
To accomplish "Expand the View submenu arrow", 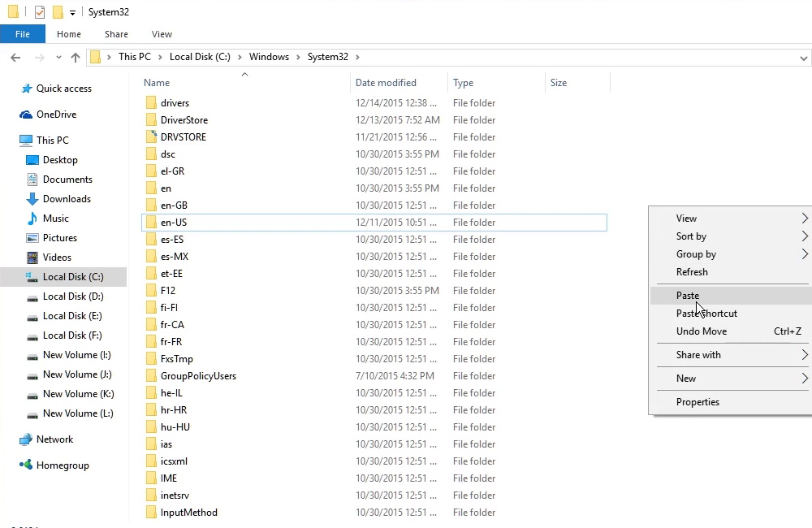I will 804,219.
